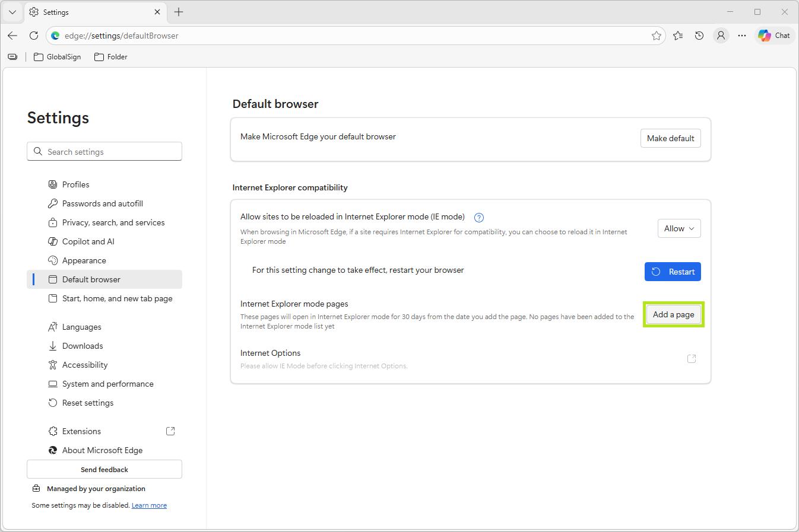Click the Send feedback button
Image resolution: width=799 pixels, height=532 pixels.
point(104,469)
